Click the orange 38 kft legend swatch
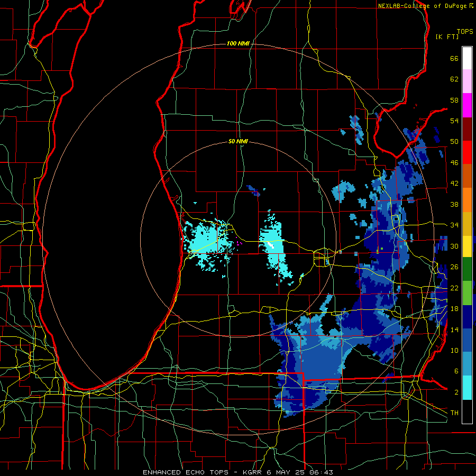The image size is (476, 476). click(467, 200)
